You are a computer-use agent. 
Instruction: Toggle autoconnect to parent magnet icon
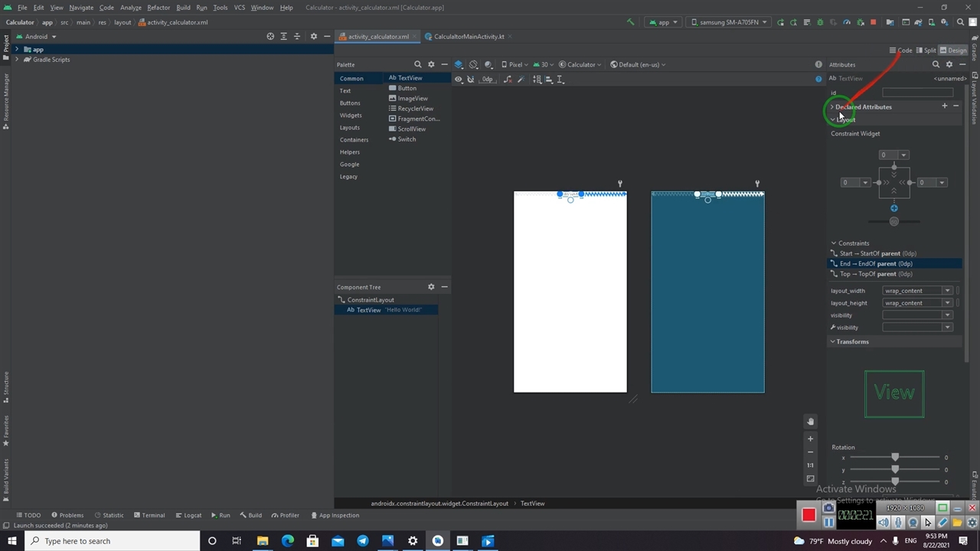tap(471, 80)
